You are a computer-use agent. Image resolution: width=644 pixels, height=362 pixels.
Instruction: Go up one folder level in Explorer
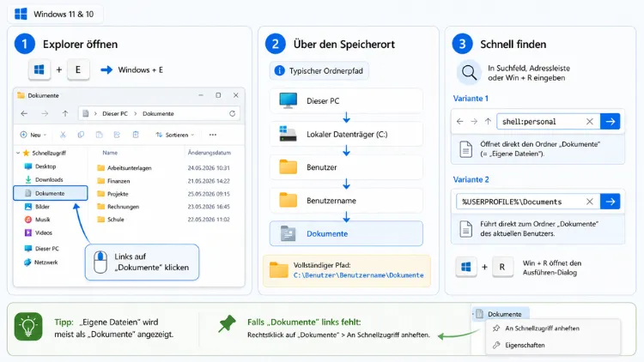pyautogui.click(x=65, y=114)
